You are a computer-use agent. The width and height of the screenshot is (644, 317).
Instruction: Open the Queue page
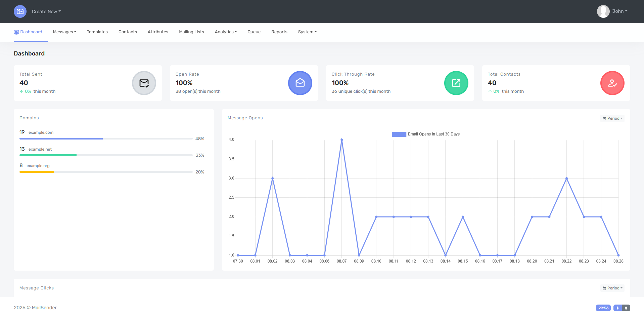click(254, 32)
